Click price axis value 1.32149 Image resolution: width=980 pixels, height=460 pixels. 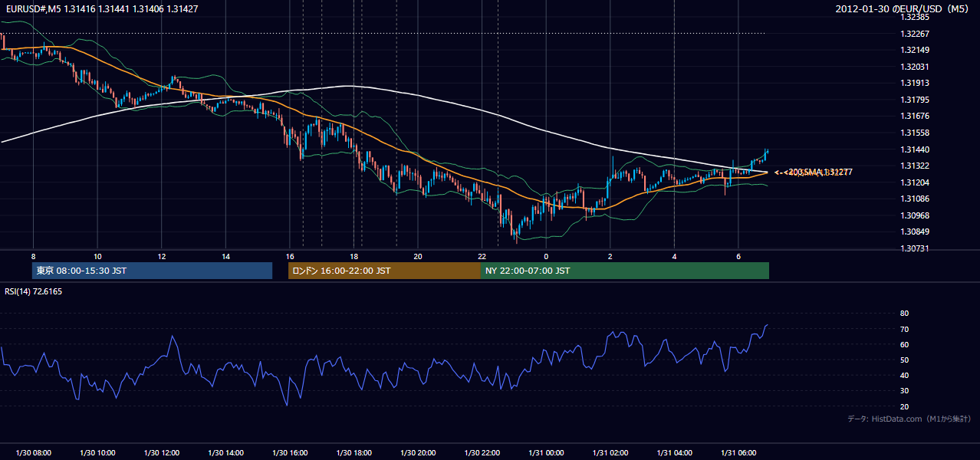(915, 50)
